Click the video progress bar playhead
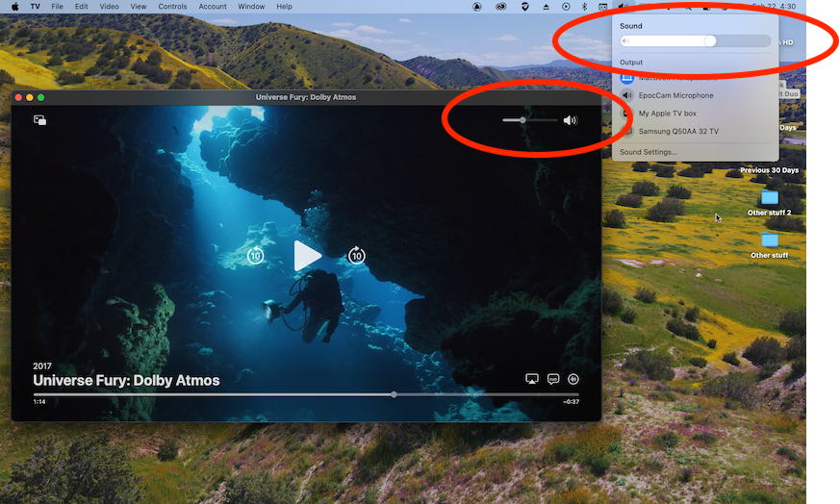The height and width of the screenshot is (504, 840). pos(394,394)
